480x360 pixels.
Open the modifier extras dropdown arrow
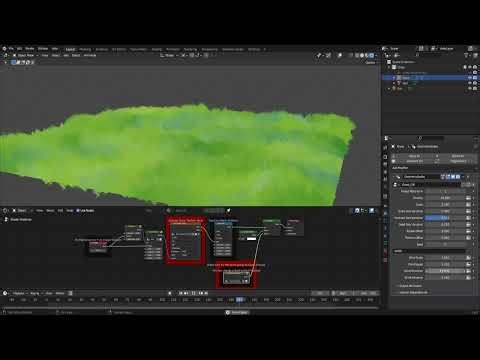point(463,177)
